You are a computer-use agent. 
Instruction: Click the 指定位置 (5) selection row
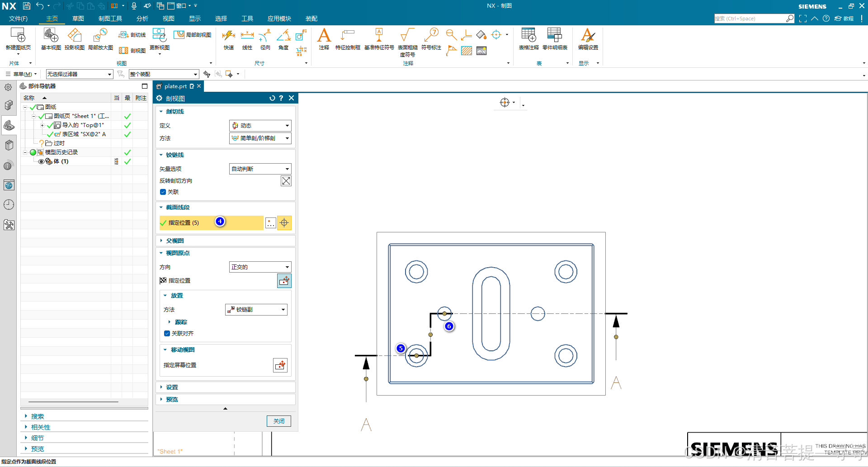coord(211,223)
